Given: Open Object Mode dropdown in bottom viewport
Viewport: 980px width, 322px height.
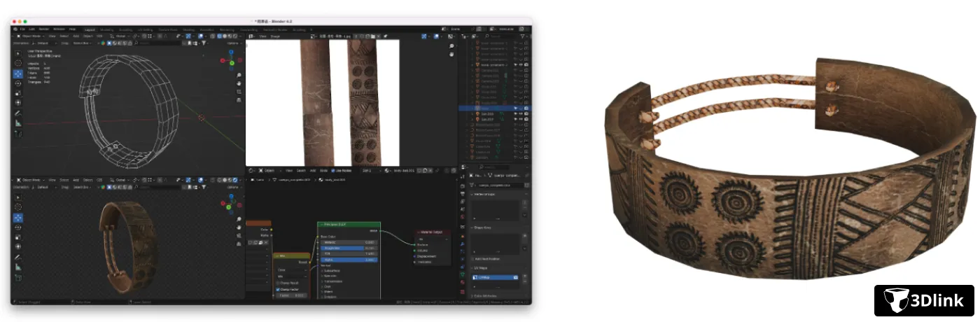Looking at the screenshot, I should point(31,180).
